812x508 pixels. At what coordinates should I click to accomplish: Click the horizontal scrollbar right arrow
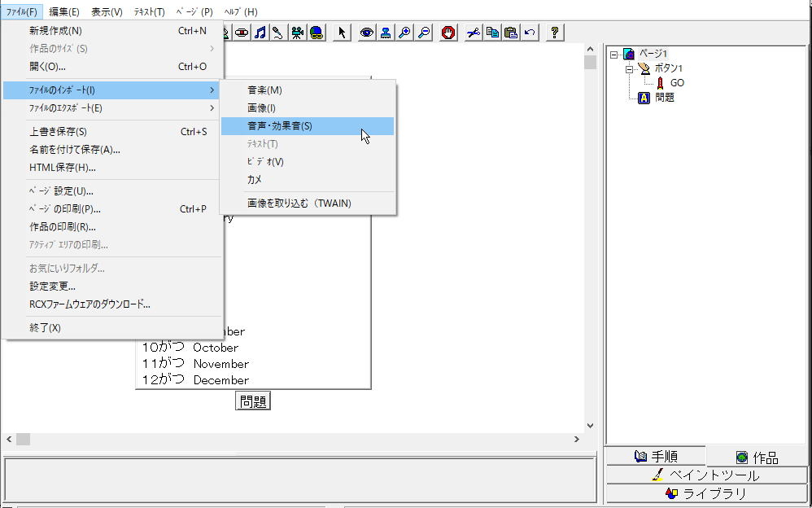click(577, 440)
